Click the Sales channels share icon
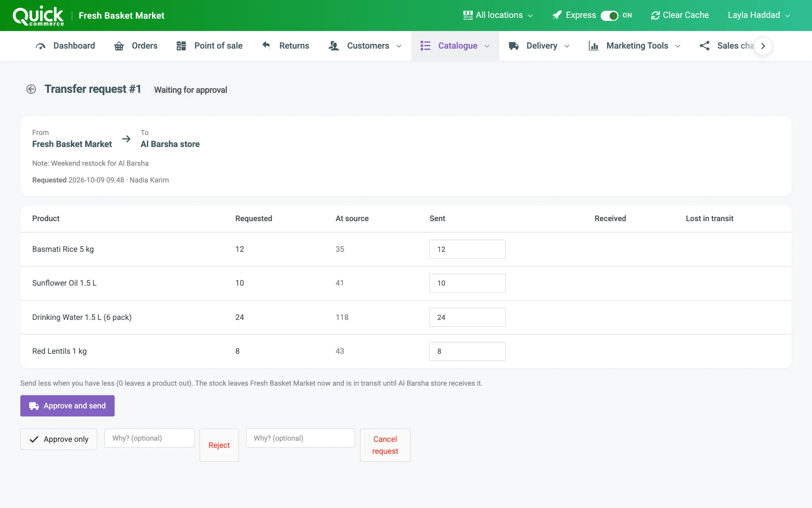This screenshot has height=508, width=812. 705,46
